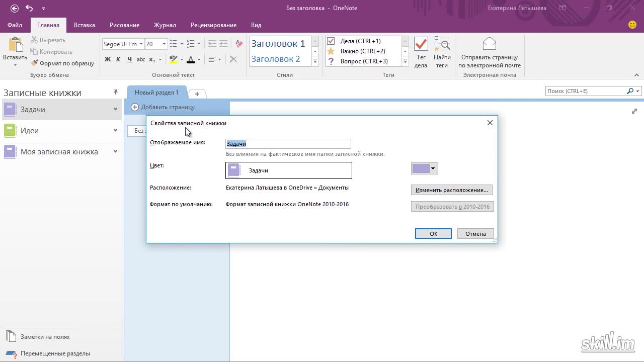The height and width of the screenshot is (362, 644).
Task: Click Отмена to cancel the dialog
Action: click(475, 234)
